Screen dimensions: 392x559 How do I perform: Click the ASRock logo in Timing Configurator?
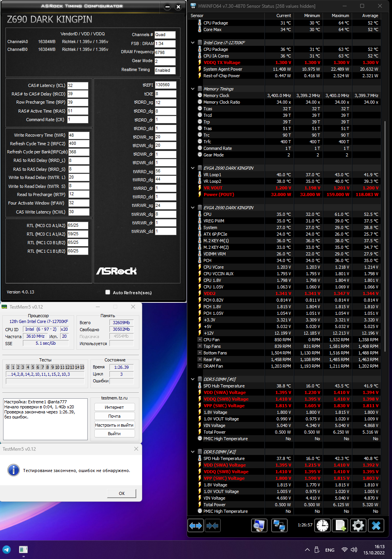[x=116, y=271]
